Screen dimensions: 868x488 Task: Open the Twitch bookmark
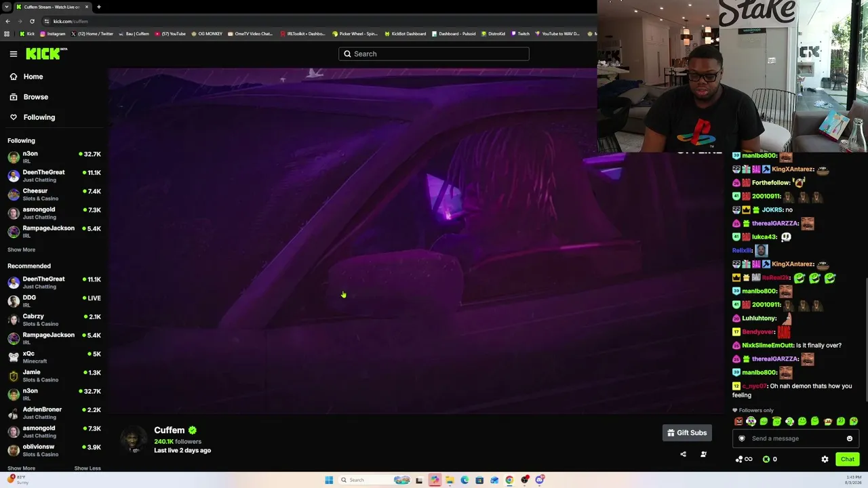pos(520,34)
